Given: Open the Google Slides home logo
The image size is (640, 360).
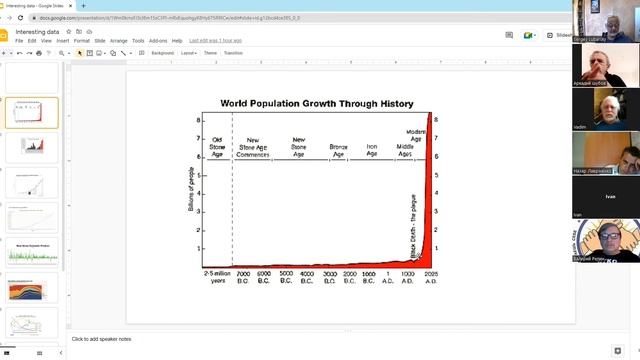Looking at the screenshot, I should click(x=4, y=36).
